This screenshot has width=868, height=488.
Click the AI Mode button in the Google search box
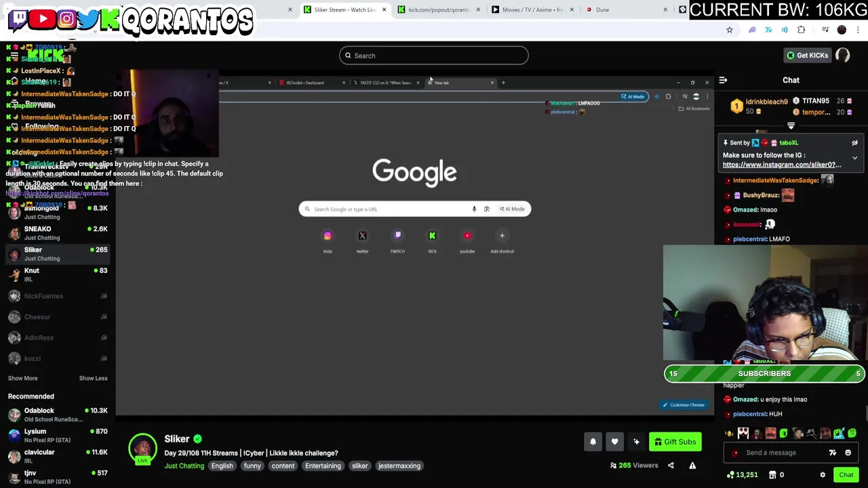[512, 209]
